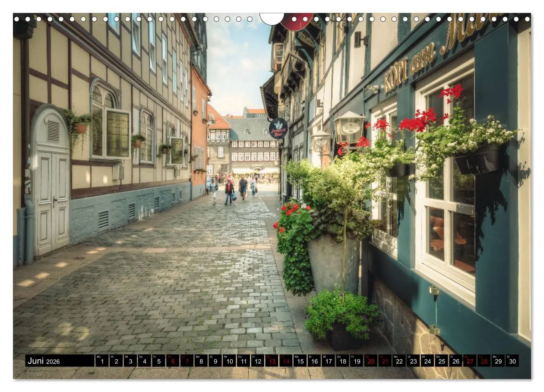Select calendar day 3 (Mi)

[x=130, y=361]
